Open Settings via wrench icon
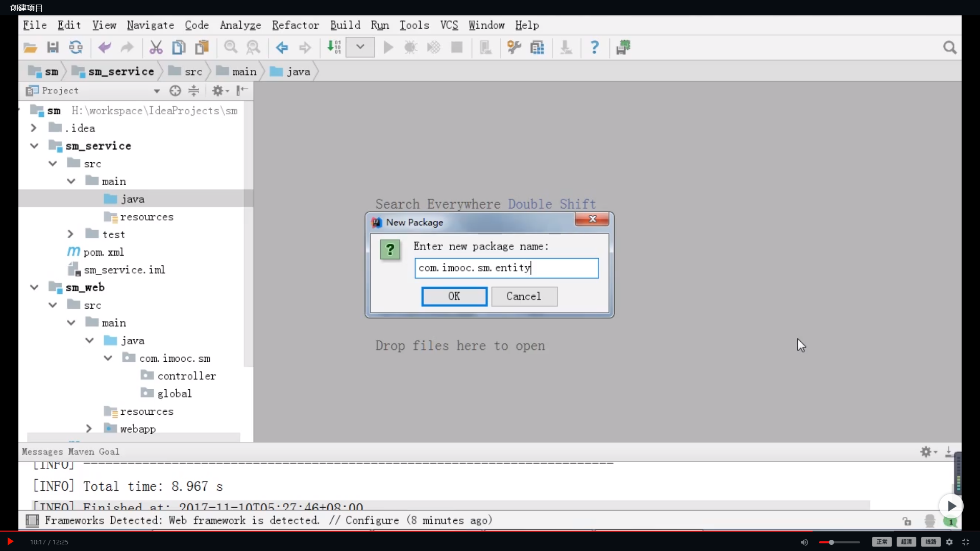The height and width of the screenshot is (551, 980). coord(514,47)
